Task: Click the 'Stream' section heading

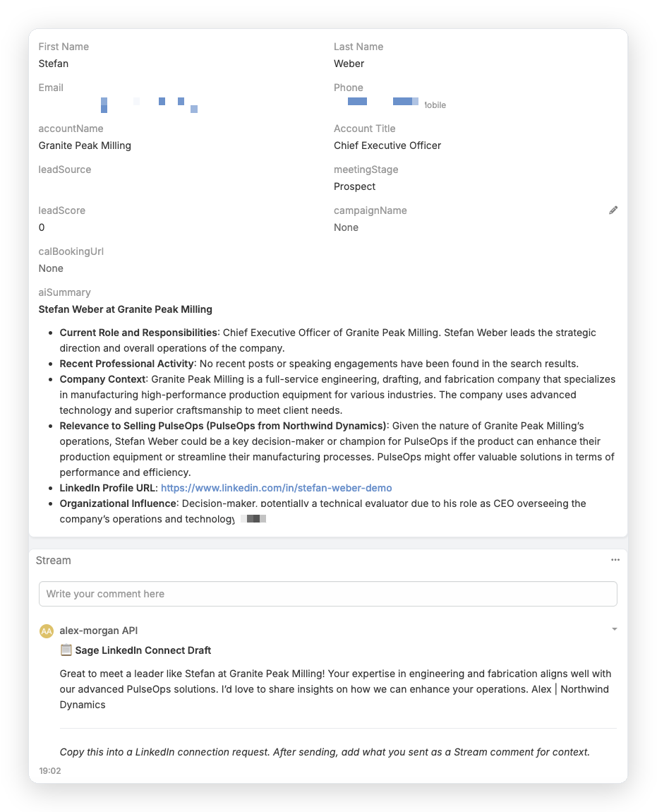Action: tap(54, 561)
